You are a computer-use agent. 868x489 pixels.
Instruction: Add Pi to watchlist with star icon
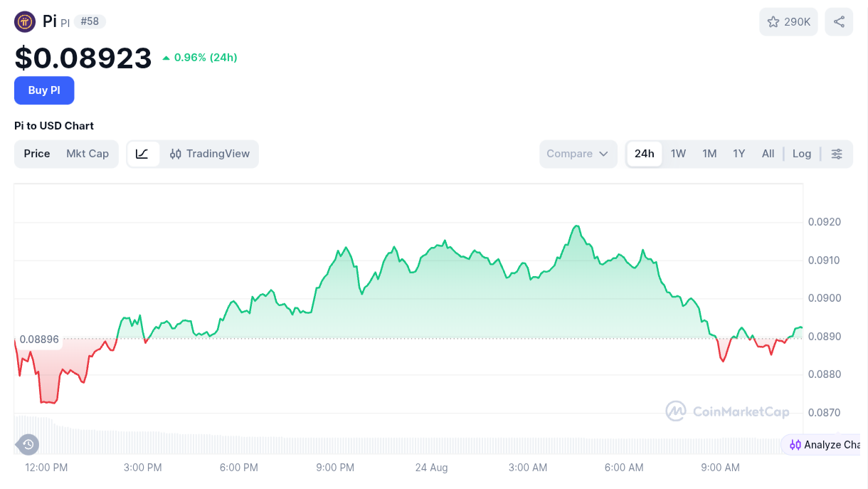(x=788, y=22)
